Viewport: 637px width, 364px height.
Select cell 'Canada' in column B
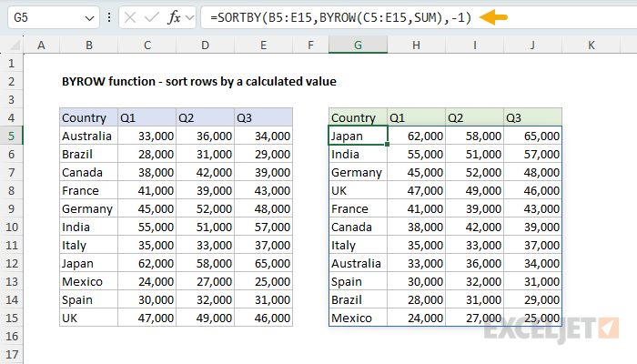(88, 173)
